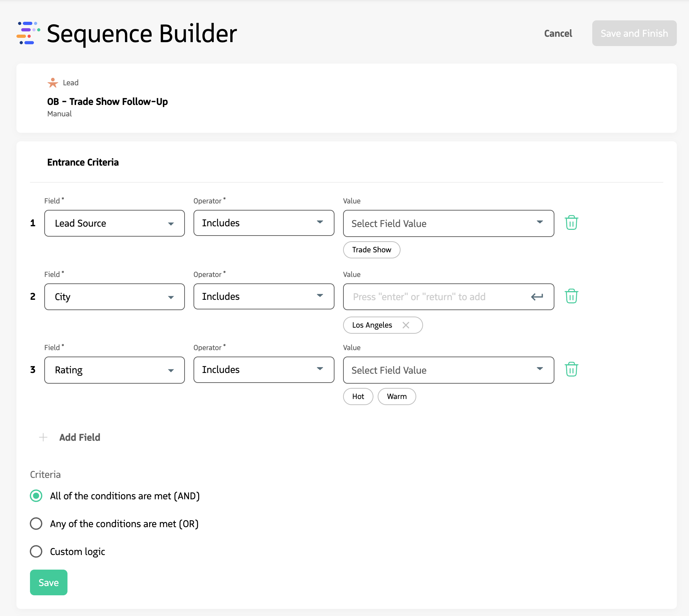Click the orange Lead record icon
Image resolution: width=689 pixels, height=616 pixels.
tap(52, 82)
